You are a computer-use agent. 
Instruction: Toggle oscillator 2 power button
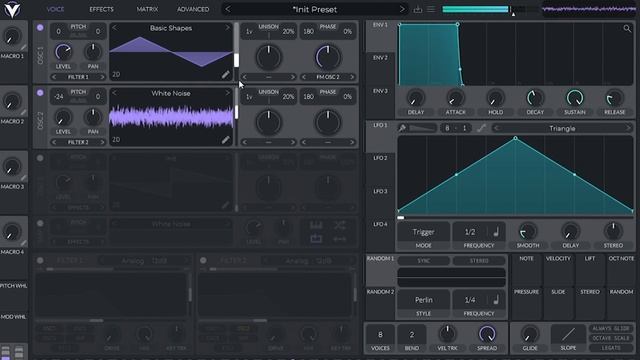pyautogui.click(x=40, y=93)
